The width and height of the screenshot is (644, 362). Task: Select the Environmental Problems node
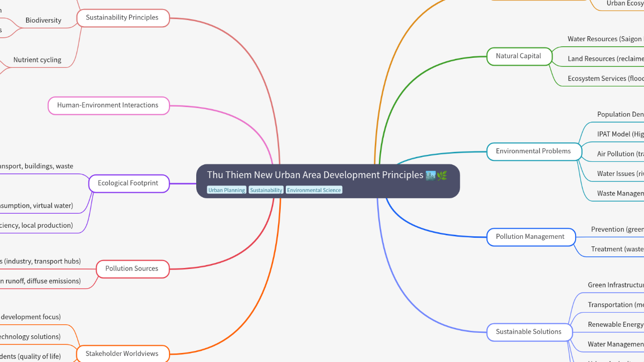pyautogui.click(x=533, y=151)
